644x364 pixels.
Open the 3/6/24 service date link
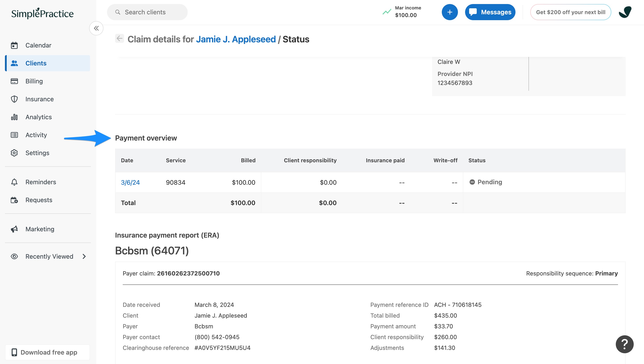pyautogui.click(x=130, y=182)
